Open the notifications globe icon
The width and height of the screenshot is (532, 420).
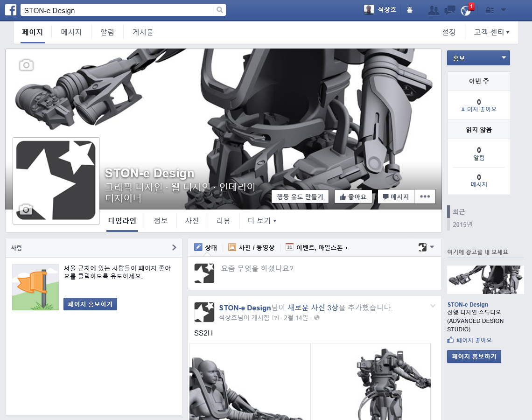click(466, 10)
